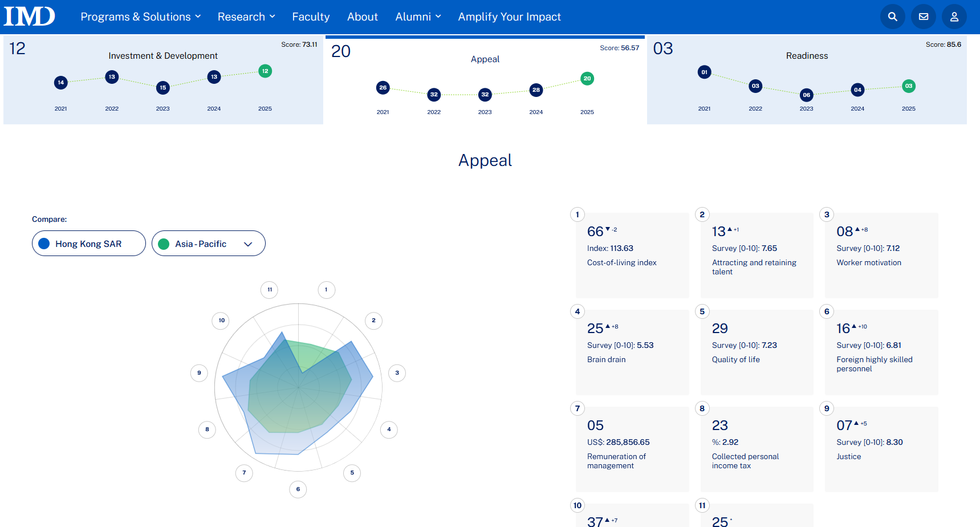Click radar axis label 7
The width and height of the screenshot is (980, 527).
point(244,473)
